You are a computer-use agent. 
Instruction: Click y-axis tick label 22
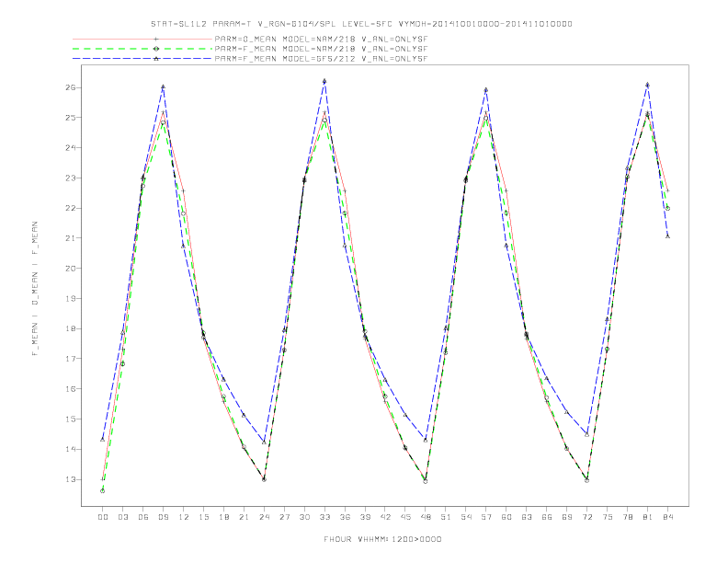coord(71,208)
